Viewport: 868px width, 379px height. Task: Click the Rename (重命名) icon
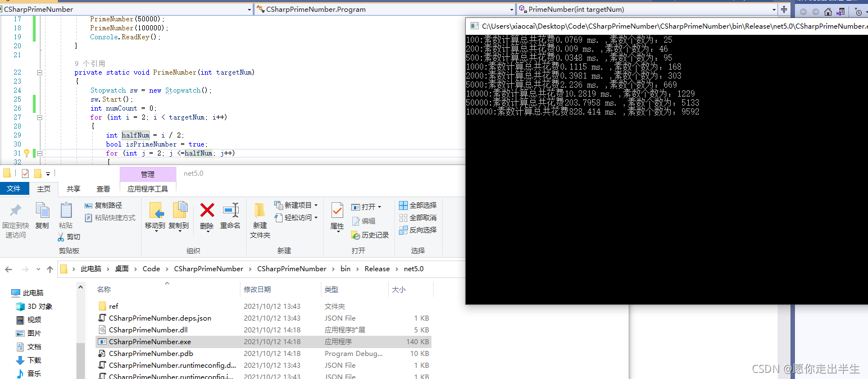coord(230,210)
